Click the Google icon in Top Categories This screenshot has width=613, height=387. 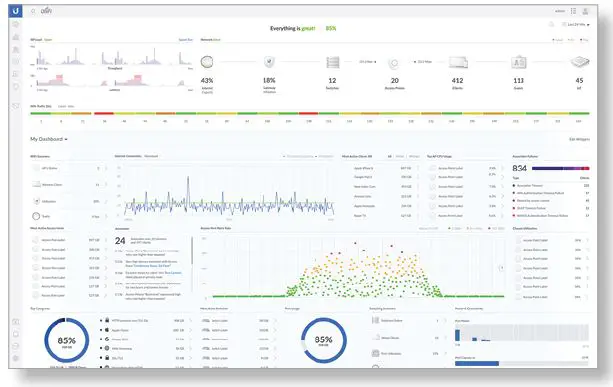(x=107, y=339)
